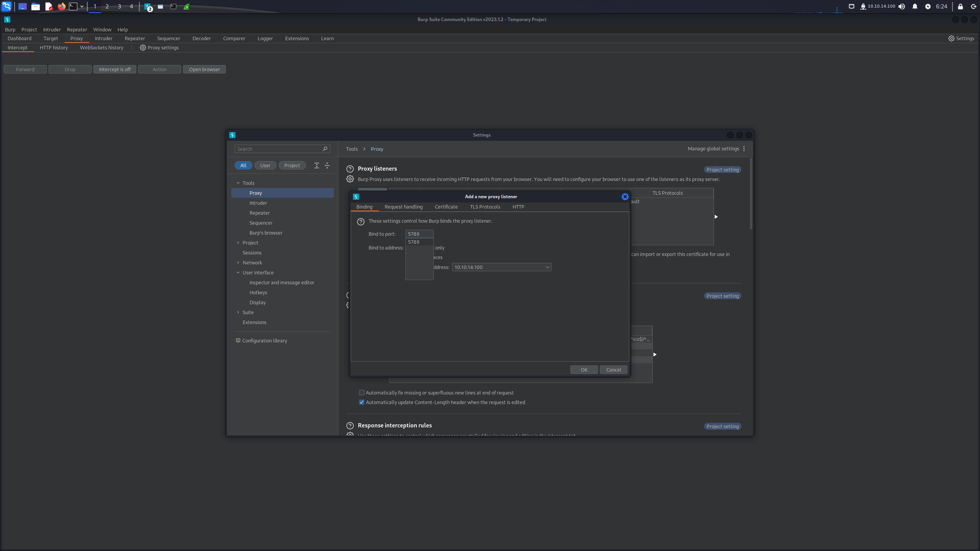Screen dimensions: 980x551
Task: Open the Configuration library book icon
Action: pos(238,340)
